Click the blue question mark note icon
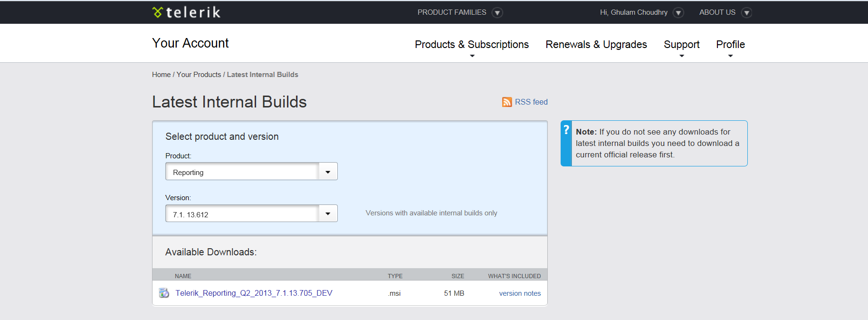This screenshot has width=868, height=320. coord(566,130)
